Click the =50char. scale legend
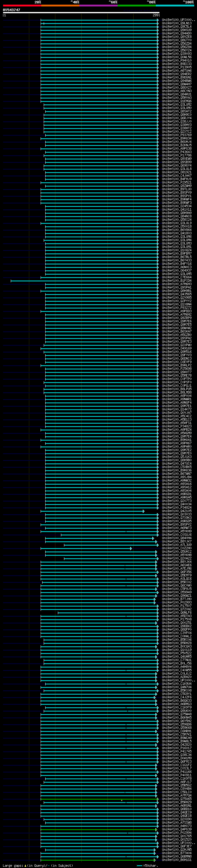Image resolution: width=197 pixels, height=868 pixels. click(147, 865)
